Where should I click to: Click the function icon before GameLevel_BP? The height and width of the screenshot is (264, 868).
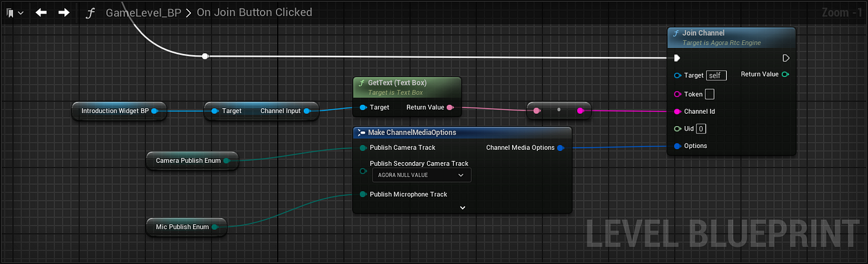(91, 12)
